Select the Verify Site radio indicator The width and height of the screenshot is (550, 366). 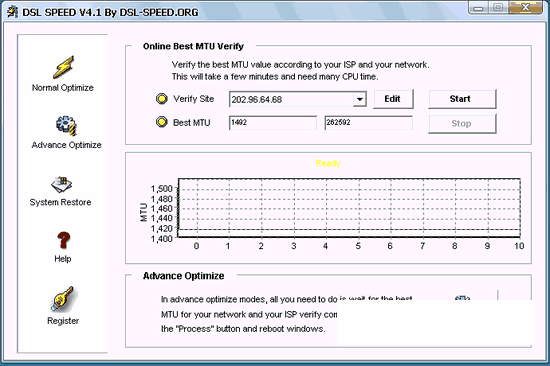(x=162, y=99)
